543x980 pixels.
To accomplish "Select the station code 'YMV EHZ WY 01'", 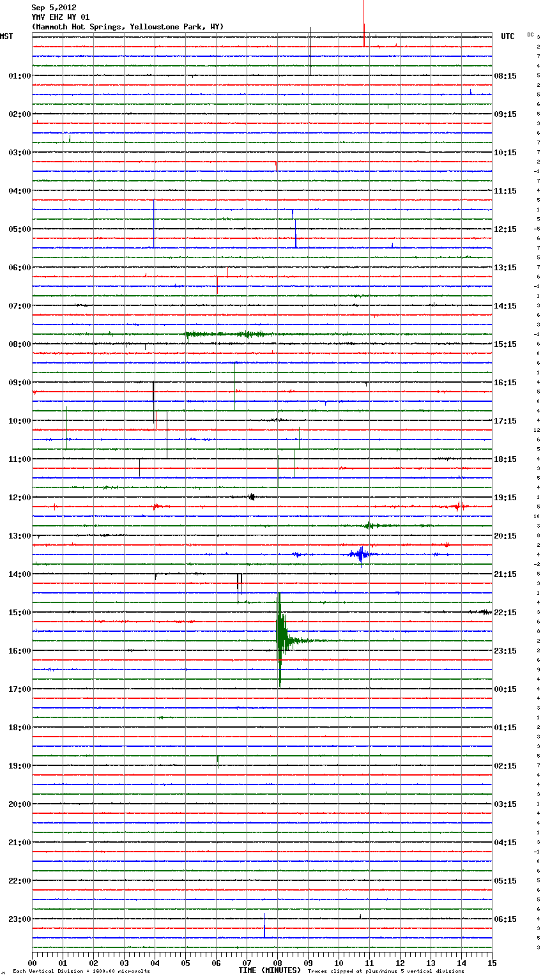I will (61, 17).
